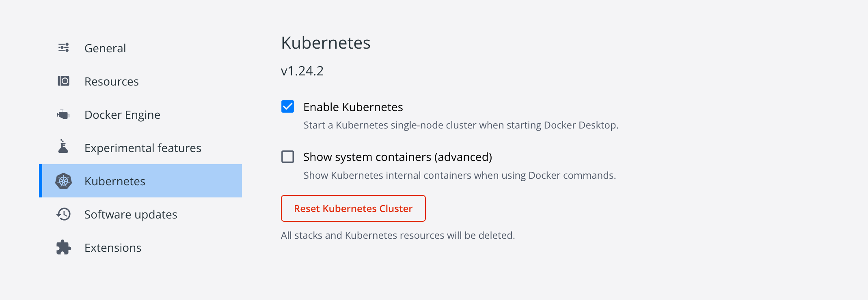
Task: Click the Kubernetes v1.24.2 version text
Action: pyautogui.click(x=302, y=71)
